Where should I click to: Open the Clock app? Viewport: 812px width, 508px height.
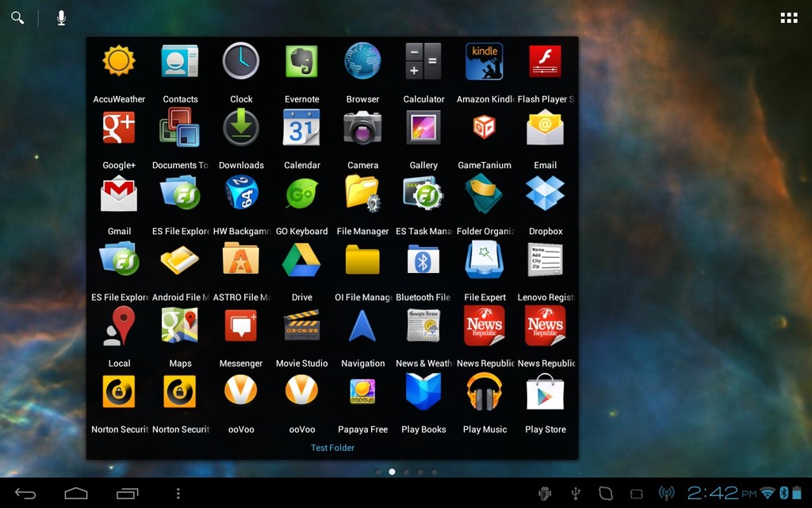point(241,62)
